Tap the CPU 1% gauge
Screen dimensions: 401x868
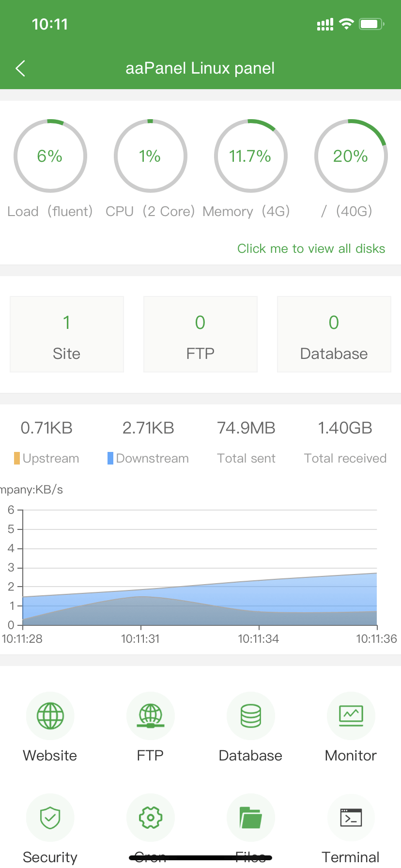pos(150,156)
